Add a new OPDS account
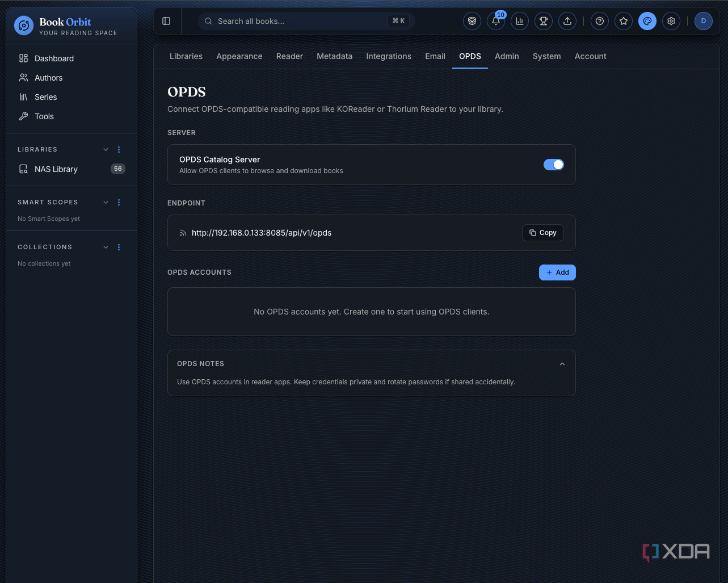 pos(557,272)
